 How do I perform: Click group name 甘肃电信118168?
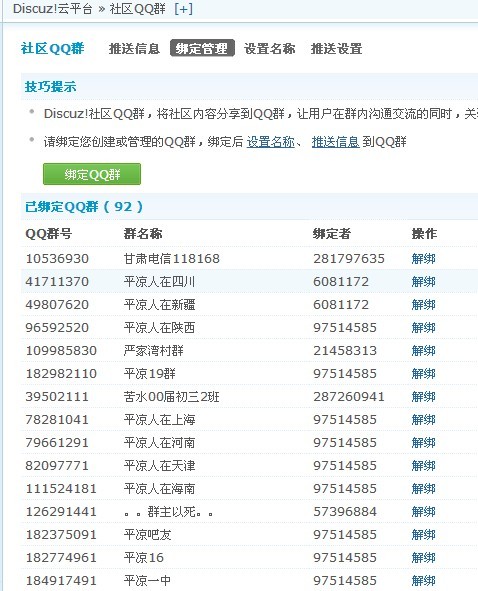pyautogui.click(x=172, y=259)
